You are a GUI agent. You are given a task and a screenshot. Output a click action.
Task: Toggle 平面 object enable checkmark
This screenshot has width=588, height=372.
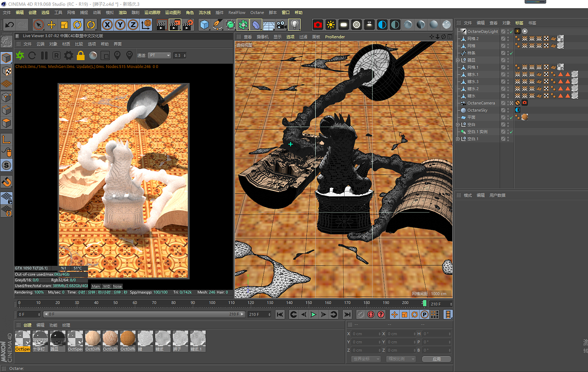511,118
